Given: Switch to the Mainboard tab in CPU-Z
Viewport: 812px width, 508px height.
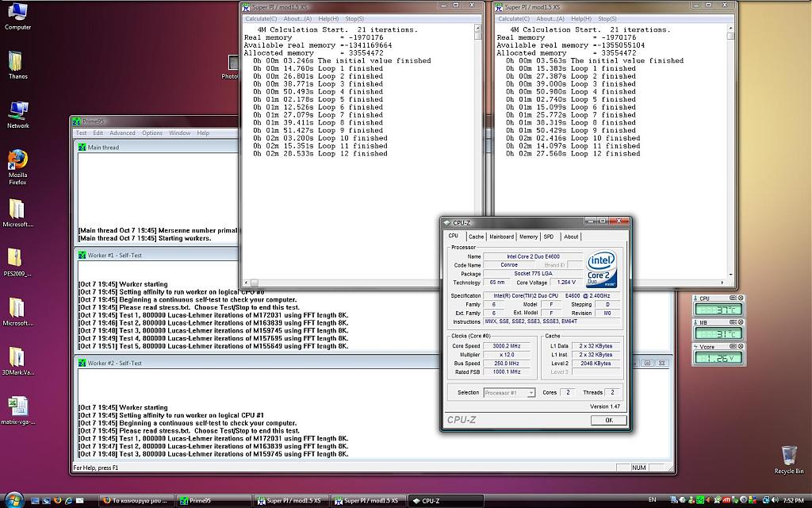Looking at the screenshot, I should [501, 237].
